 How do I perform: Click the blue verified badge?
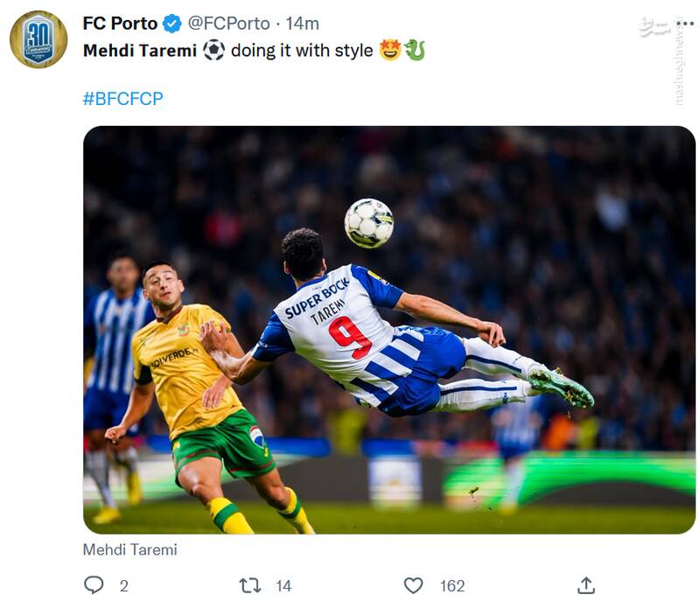coord(172,24)
